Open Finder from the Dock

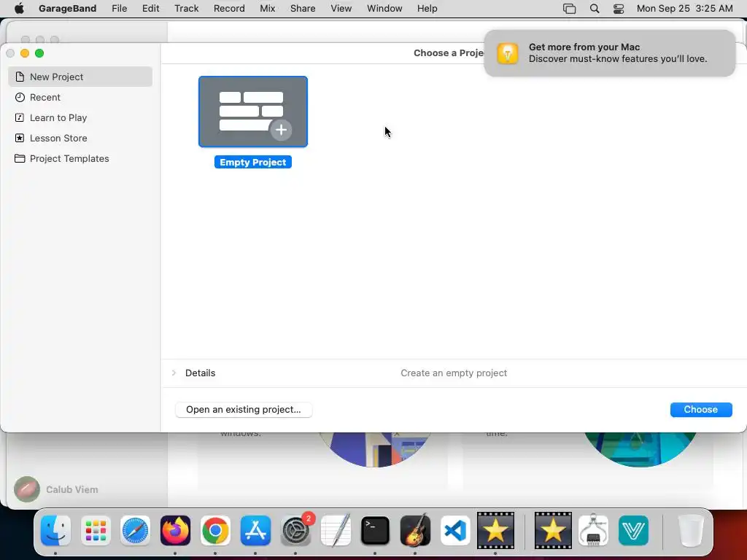[x=55, y=531]
